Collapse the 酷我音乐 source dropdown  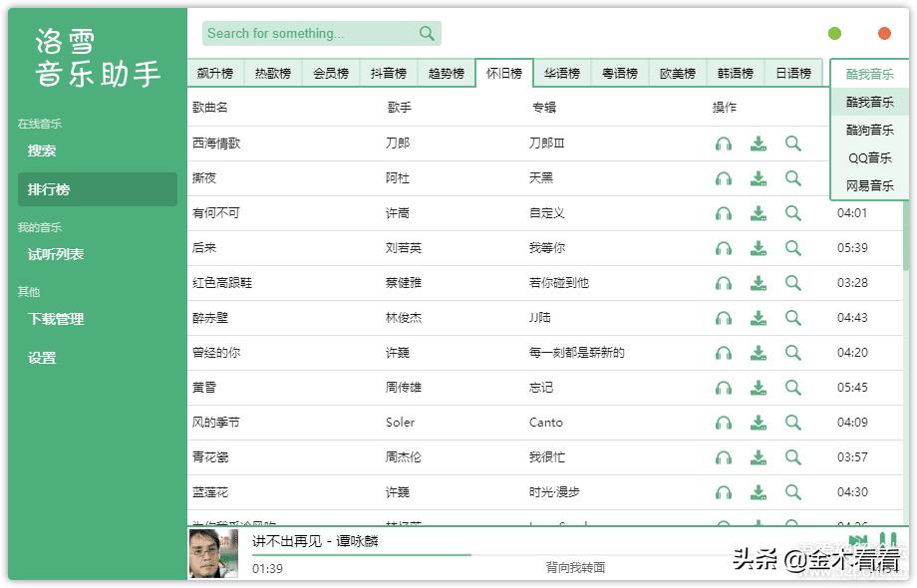click(869, 74)
